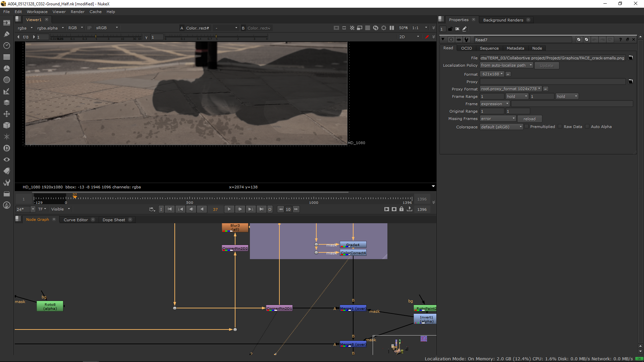This screenshot has height=362, width=644.
Task: Enable the Raw Data checkbox
Action: (x=560, y=127)
